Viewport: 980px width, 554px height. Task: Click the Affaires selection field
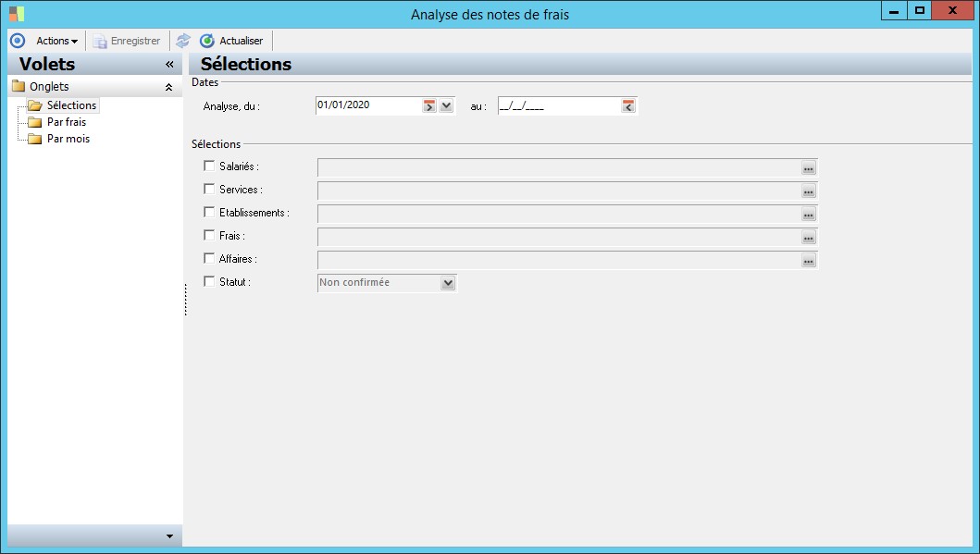[x=559, y=261]
